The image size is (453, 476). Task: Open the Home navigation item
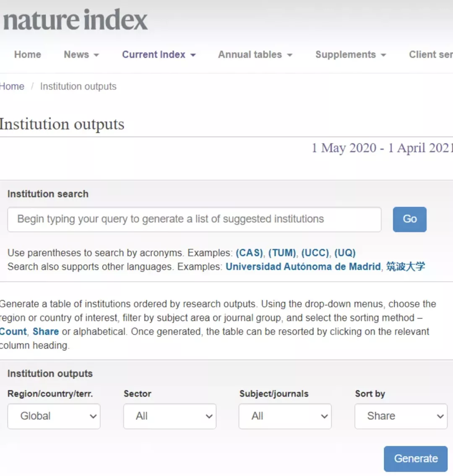coord(28,55)
